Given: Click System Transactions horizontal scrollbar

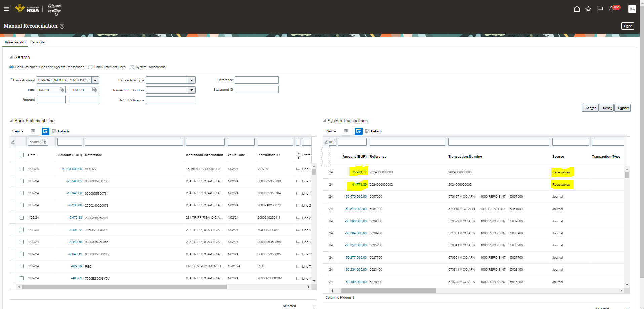Looking at the screenshot, I should click(388, 291).
